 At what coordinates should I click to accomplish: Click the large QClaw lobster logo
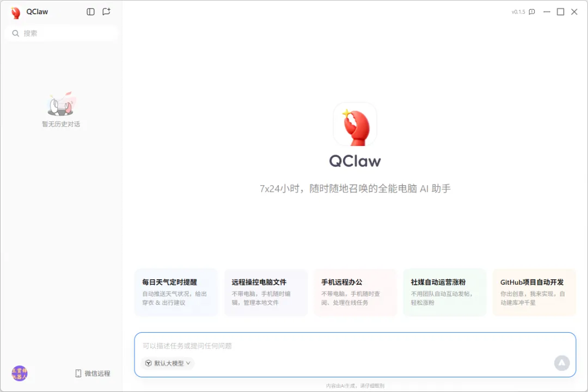coord(355,125)
